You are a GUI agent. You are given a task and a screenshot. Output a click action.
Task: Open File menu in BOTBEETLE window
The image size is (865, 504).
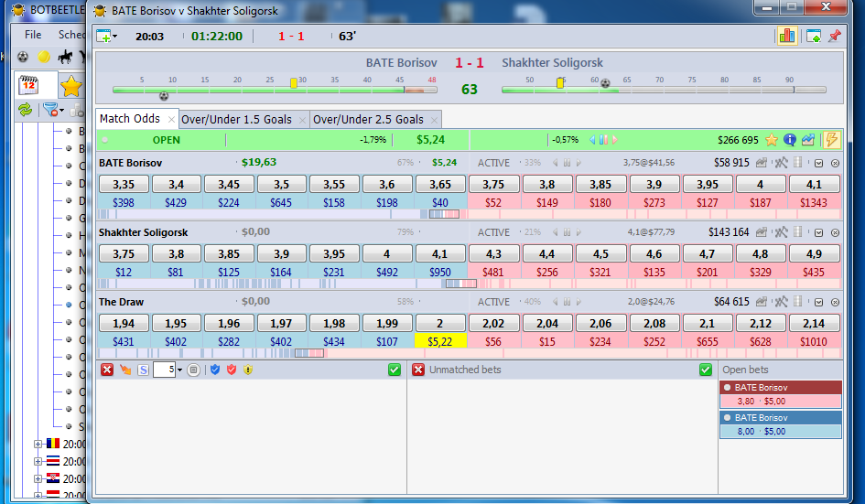(33, 34)
